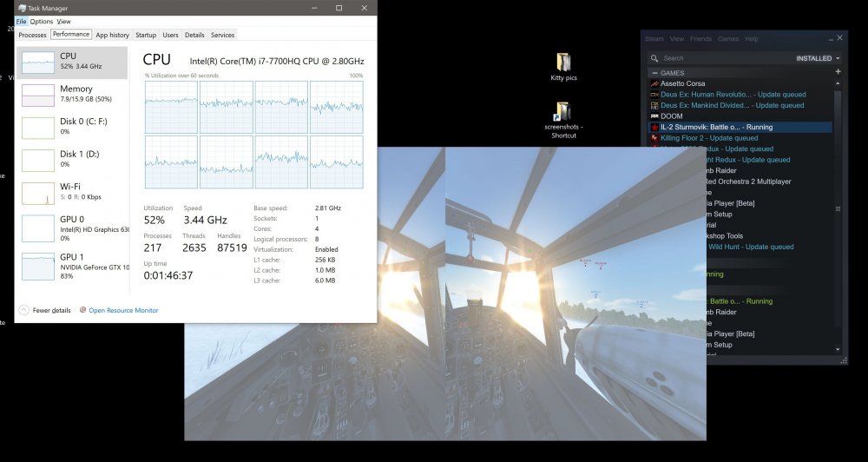
Task: Go to the Users tab
Action: click(170, 35)
